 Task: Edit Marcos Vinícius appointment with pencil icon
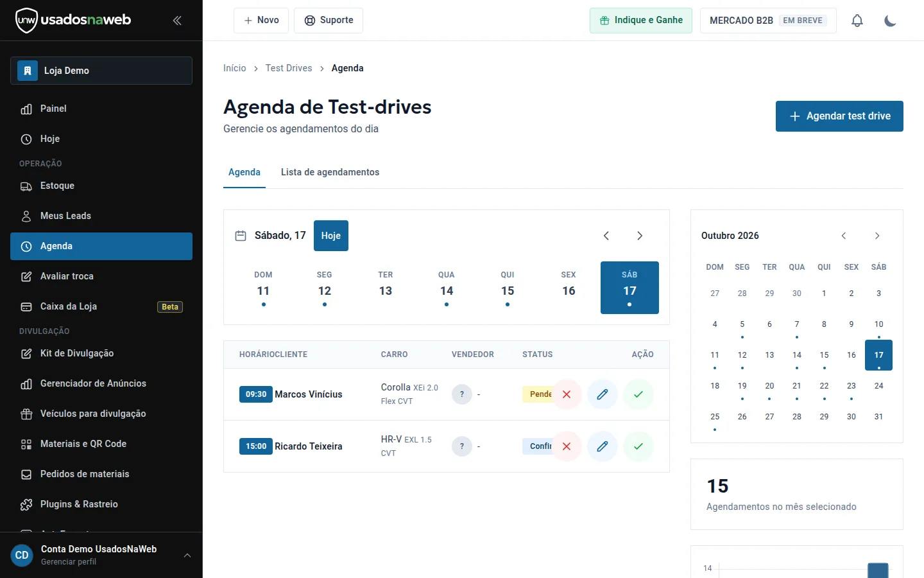coord(603,394)
